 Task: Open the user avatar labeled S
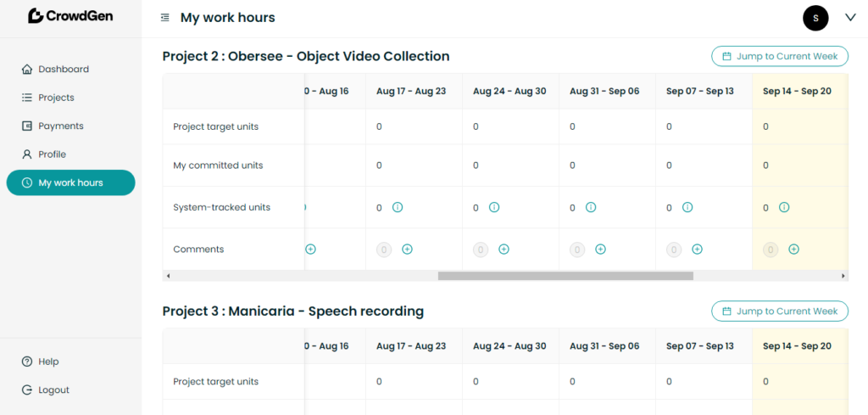tap(815, 18)
